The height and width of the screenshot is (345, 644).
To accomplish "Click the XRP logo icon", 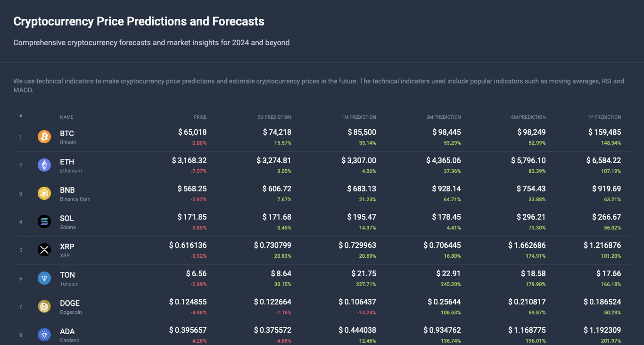I will click(x=44, y=250).
